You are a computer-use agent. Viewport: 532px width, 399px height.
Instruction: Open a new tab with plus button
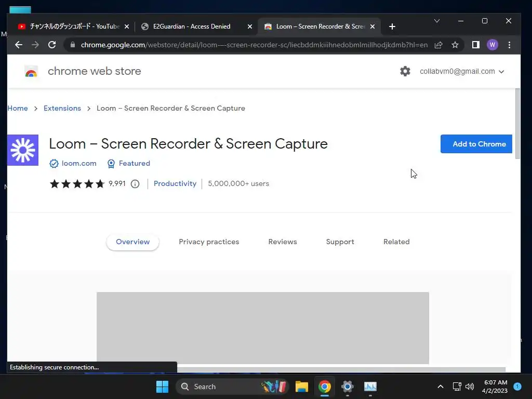(392, 26)
